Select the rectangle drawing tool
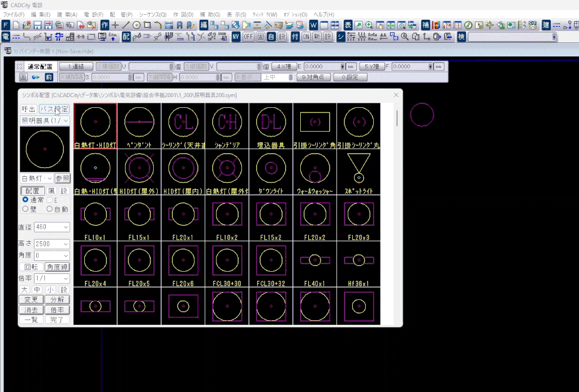 pyautogui.click(x=148, y=25)
